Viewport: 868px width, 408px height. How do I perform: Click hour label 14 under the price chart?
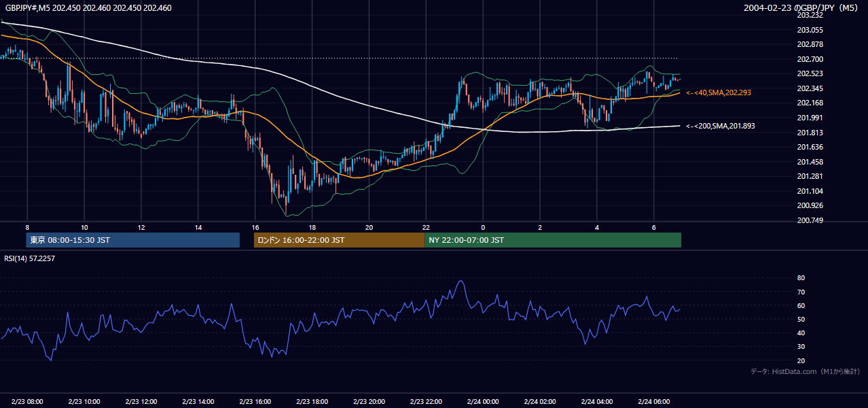(x=198, y=227)
